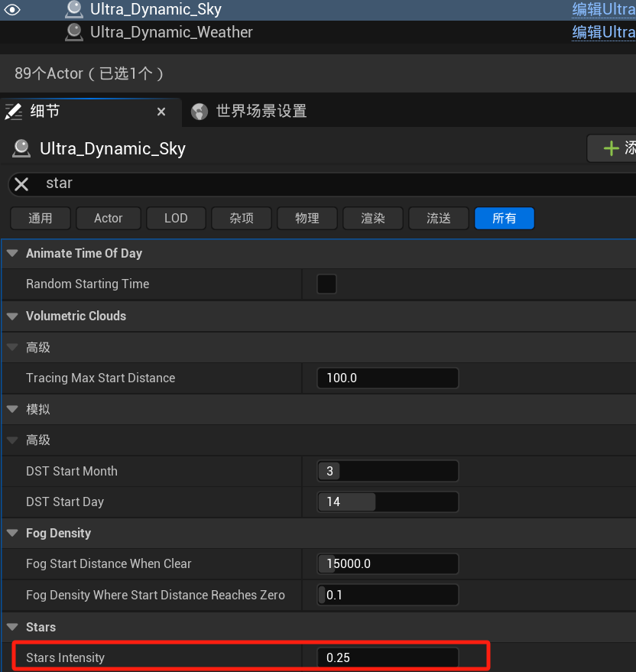Collapse Fog Density section
Screen dimensions: 636x672
point(12,533)
